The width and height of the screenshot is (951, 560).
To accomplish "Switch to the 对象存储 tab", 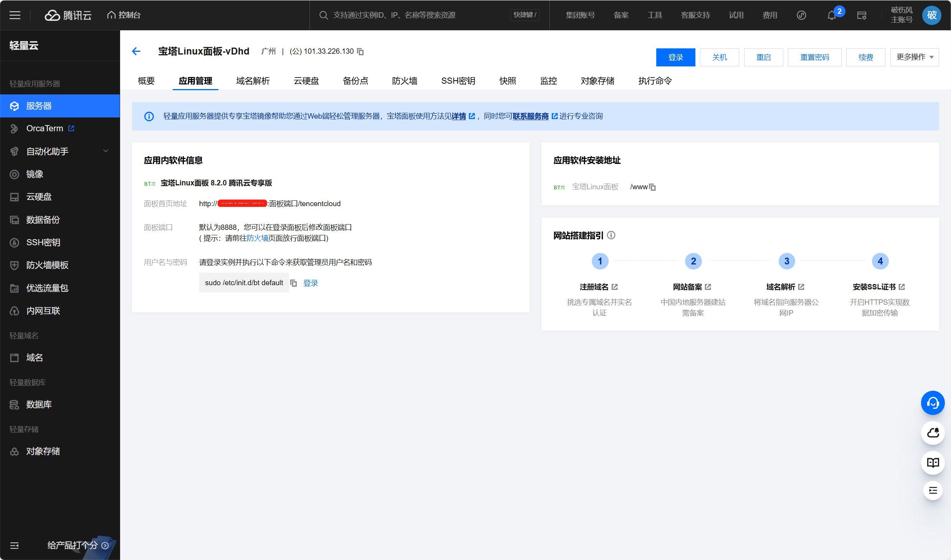I will [x=598, y=81].
